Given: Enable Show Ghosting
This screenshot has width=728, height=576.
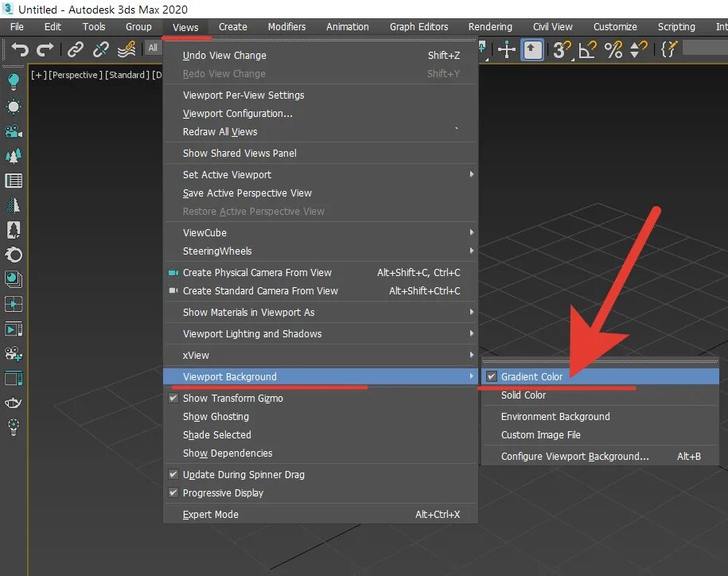Looking at the screenshot, I should point(321,416).
